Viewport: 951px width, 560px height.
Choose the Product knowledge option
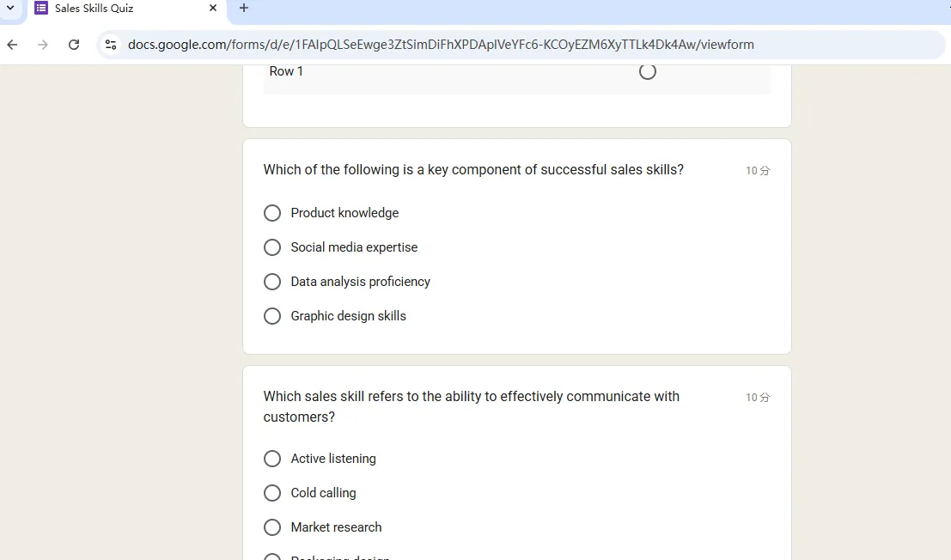tap(272, 213)
